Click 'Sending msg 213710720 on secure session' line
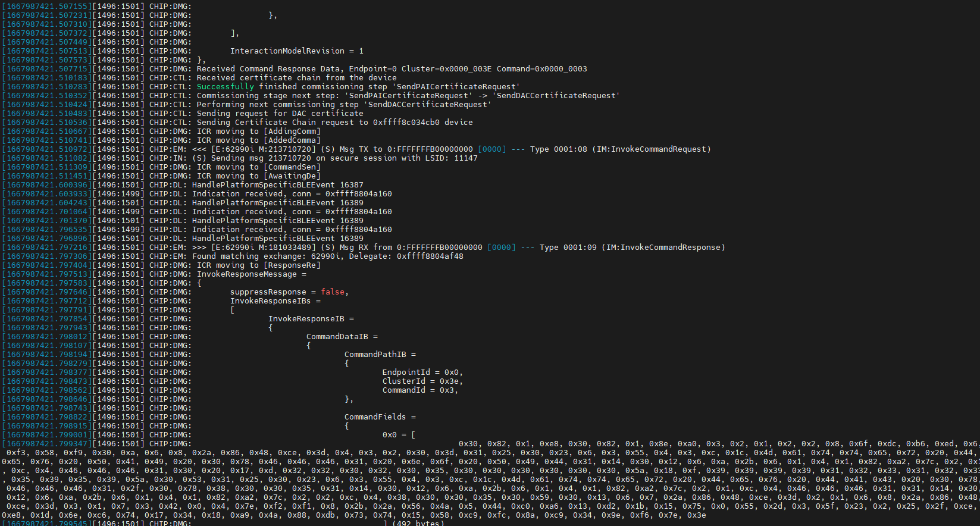This screenshot has height=526, width=980. click(x=335, y=158)
